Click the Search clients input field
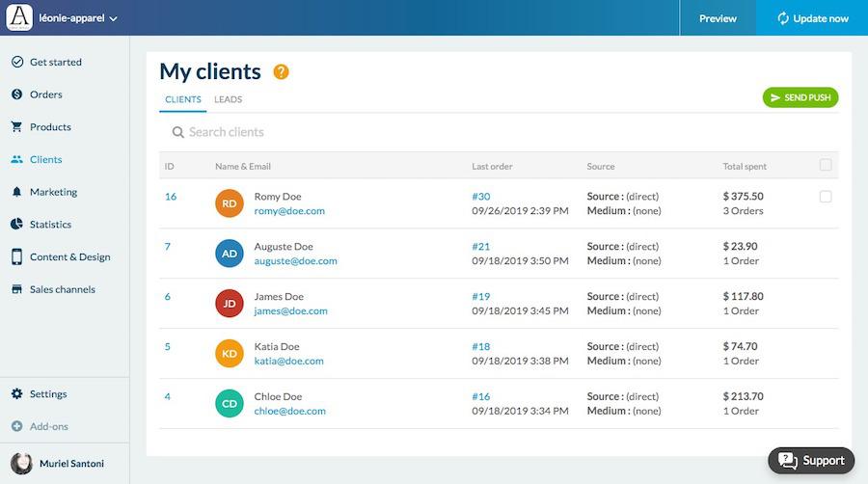The image size is (868, 484). (x=386, y=132)
